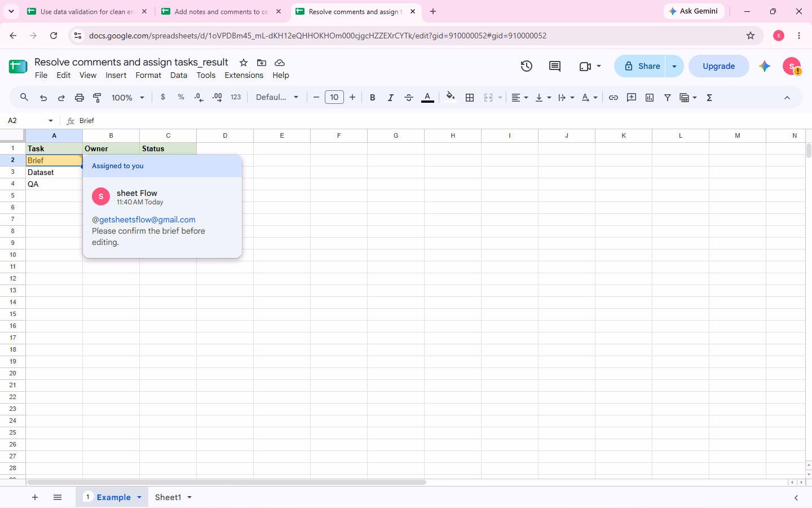Viewport: 812px width, 508px height.
Task: Open the Functions sigma menu
Action: point(709,98)
